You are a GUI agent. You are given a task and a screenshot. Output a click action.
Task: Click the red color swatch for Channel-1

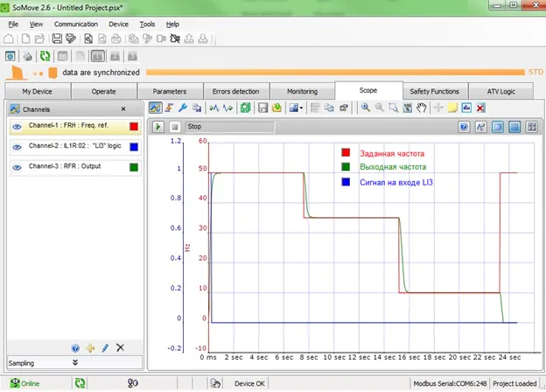click(133, 126)
